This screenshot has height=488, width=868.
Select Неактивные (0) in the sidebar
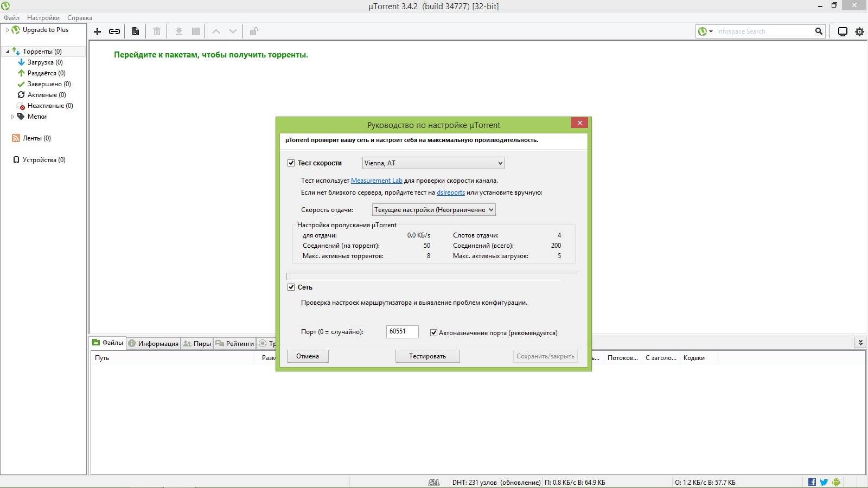point(50,106)
